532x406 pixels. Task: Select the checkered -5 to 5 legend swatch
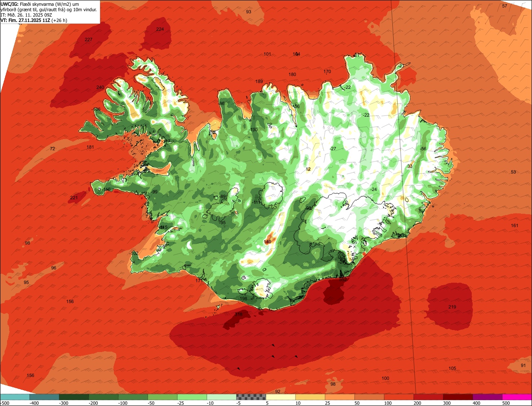coord(251,397)
